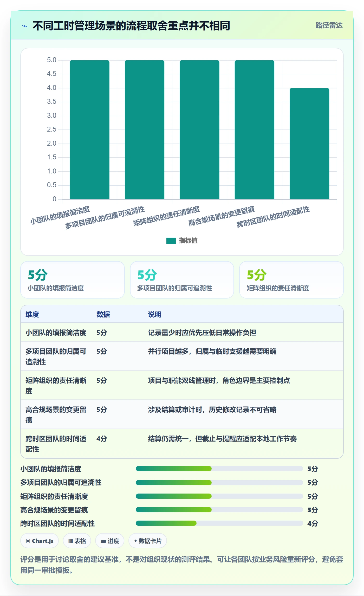Image resolution: width=364 pixels, height=596 pixels.
Task: Click progress bar for 高合规场景的变更留痕
Action: (219, 510)
